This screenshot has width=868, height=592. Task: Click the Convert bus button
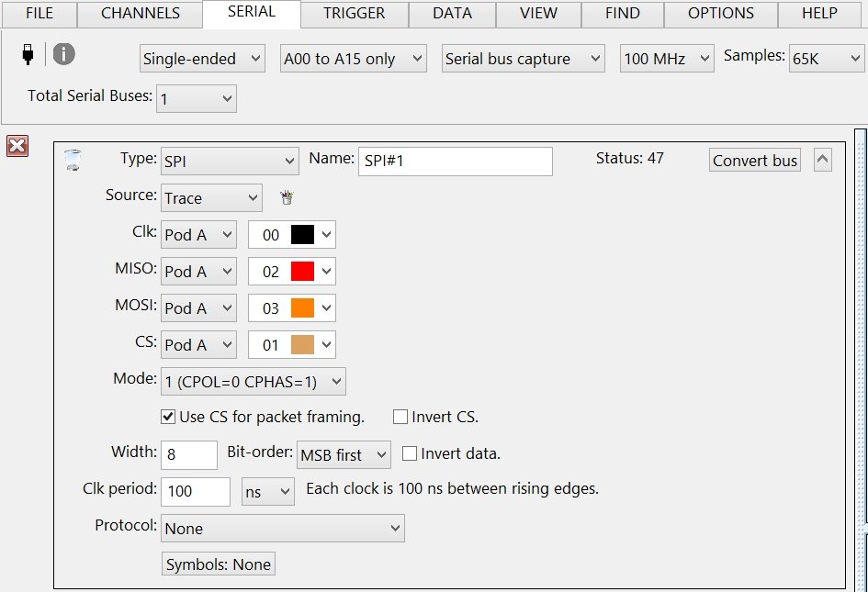tap(754, 161)
